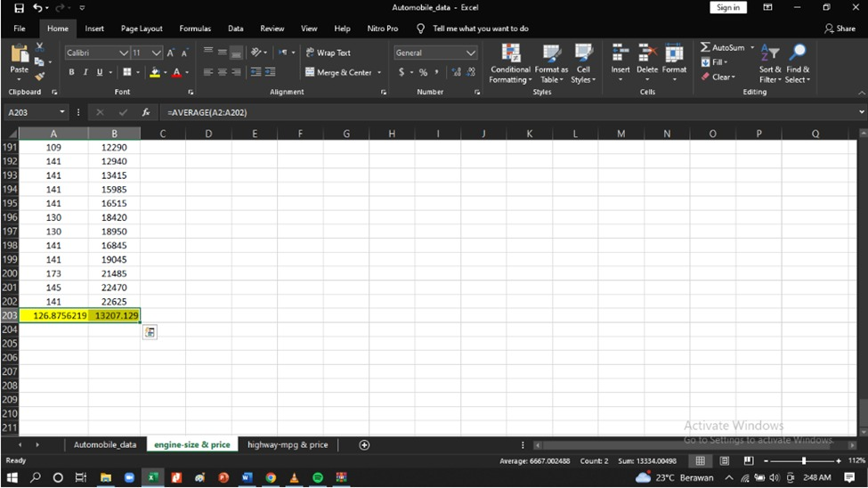Undo the last action

click(37, 8)
